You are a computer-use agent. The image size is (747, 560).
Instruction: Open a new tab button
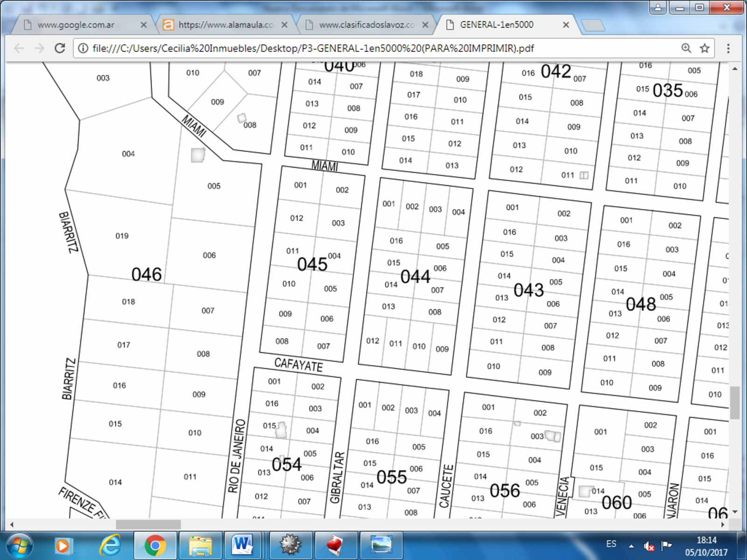pos(593,25)
